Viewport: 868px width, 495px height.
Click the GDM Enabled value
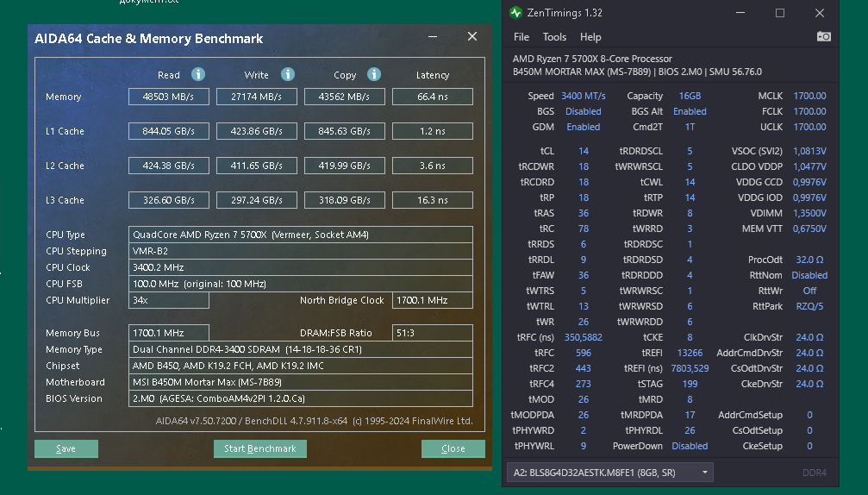(584, 127)
